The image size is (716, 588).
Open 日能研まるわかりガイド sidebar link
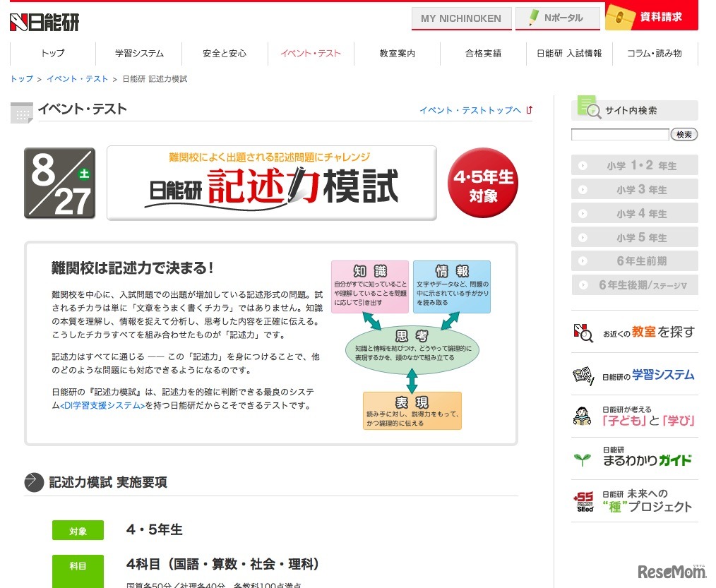648,457
